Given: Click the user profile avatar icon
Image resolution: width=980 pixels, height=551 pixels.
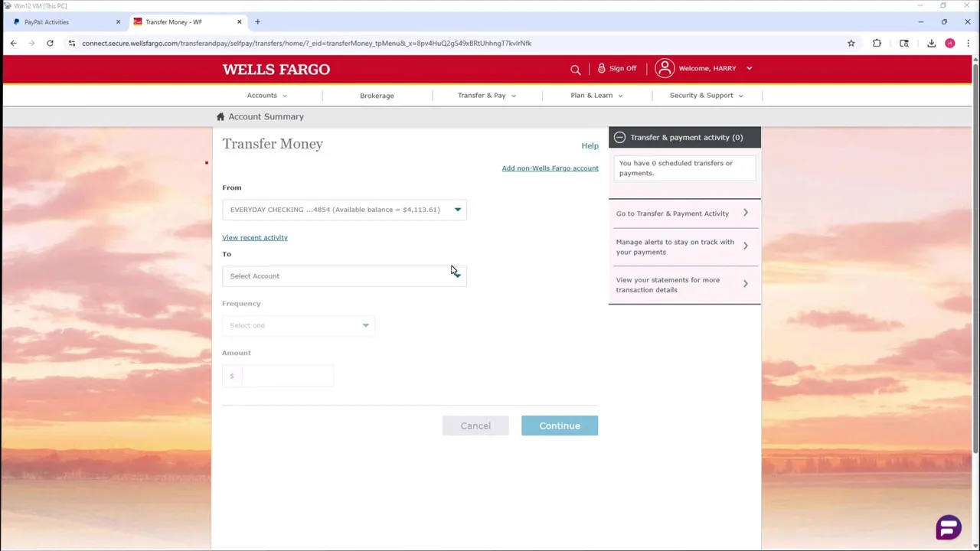Looking at the screenshot, I should pyautogui.click(x=665, y=68).
